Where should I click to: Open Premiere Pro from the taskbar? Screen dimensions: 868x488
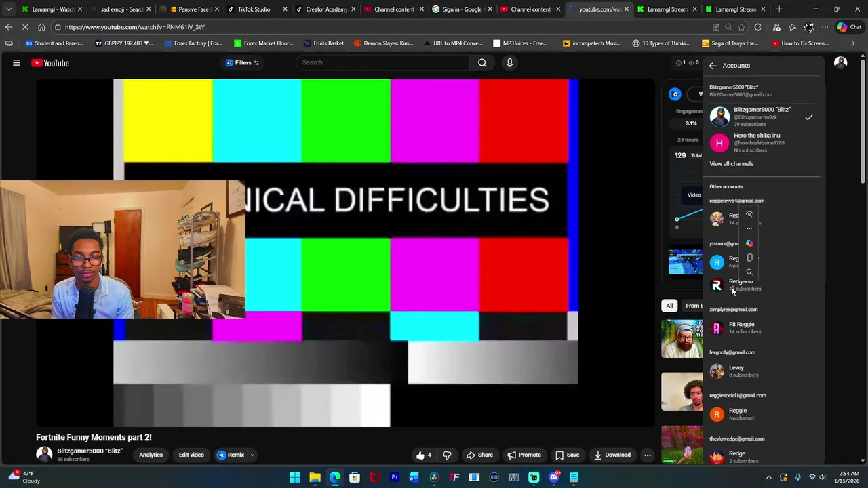394,477
